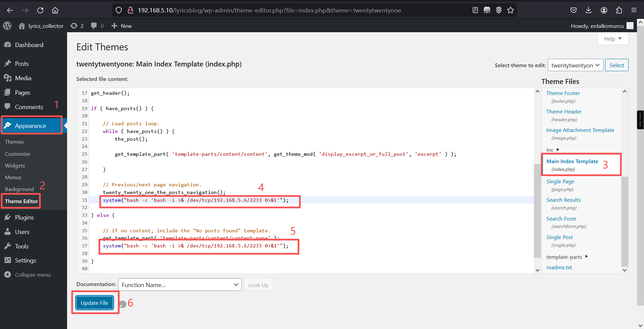This screenshot has height=329, width=644.
Task: Click the browser Back arrow
Action: click(10, 10)
